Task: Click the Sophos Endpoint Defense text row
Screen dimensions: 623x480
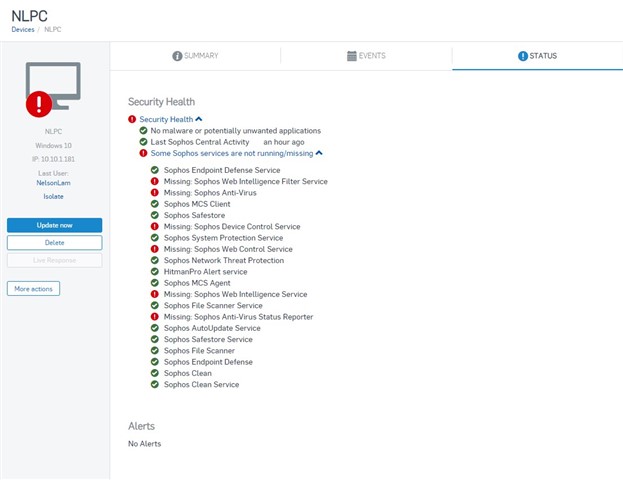Action: point(208,362)
